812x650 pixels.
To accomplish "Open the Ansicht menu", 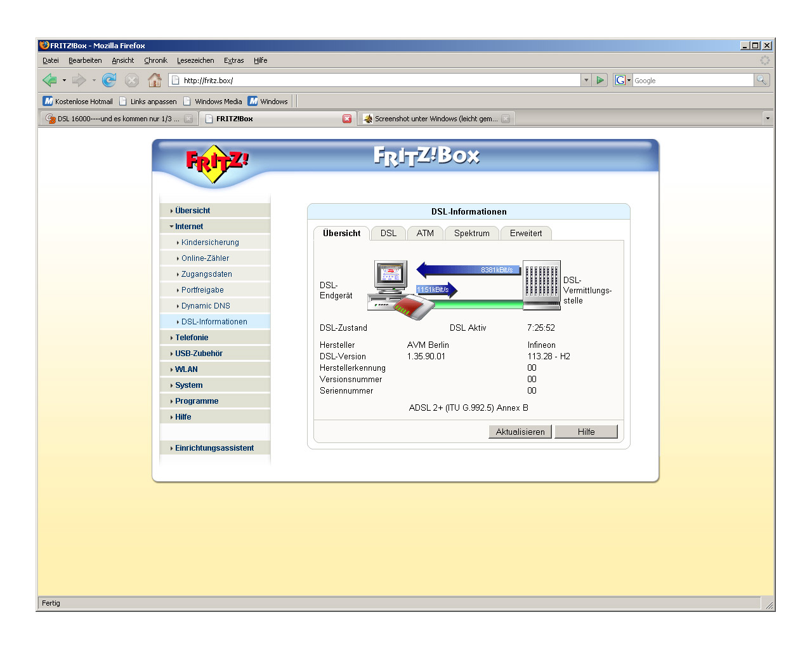I will 123,60.
